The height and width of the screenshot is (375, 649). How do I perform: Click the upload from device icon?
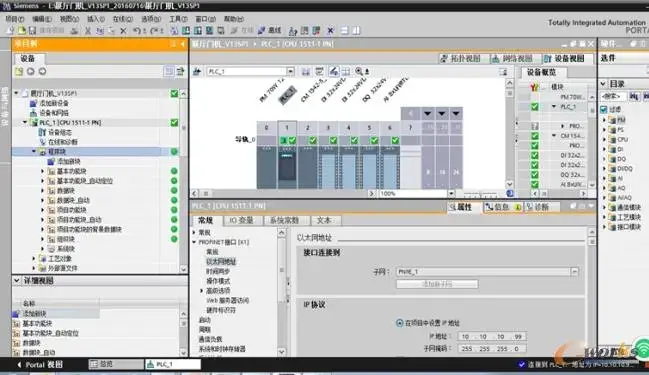coord(198,31)
